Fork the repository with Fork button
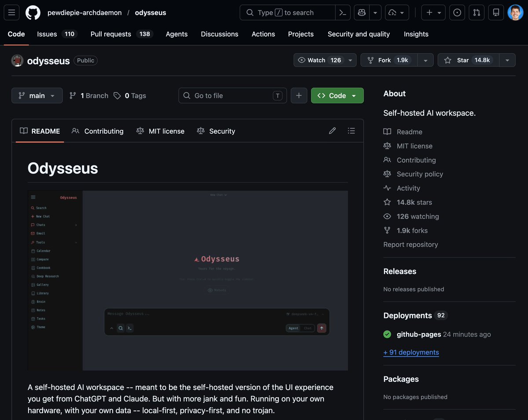This screenshot has width=528, height=420. [x=389, y=60]
